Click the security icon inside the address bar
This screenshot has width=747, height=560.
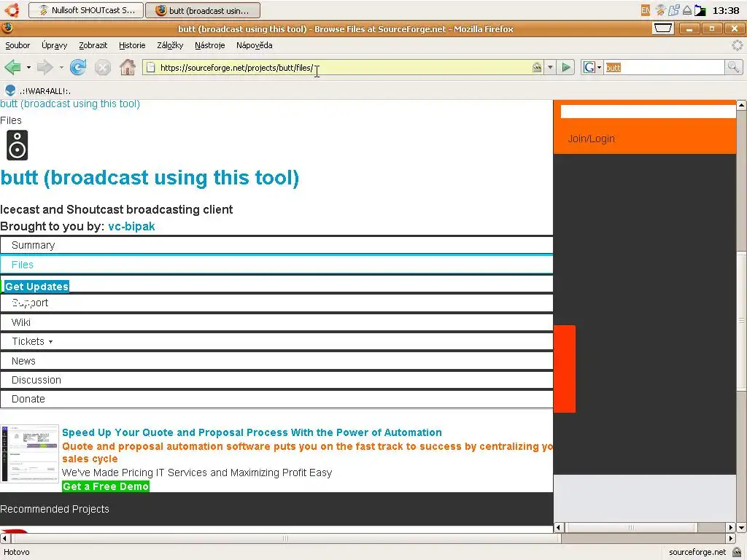[537, 68]
